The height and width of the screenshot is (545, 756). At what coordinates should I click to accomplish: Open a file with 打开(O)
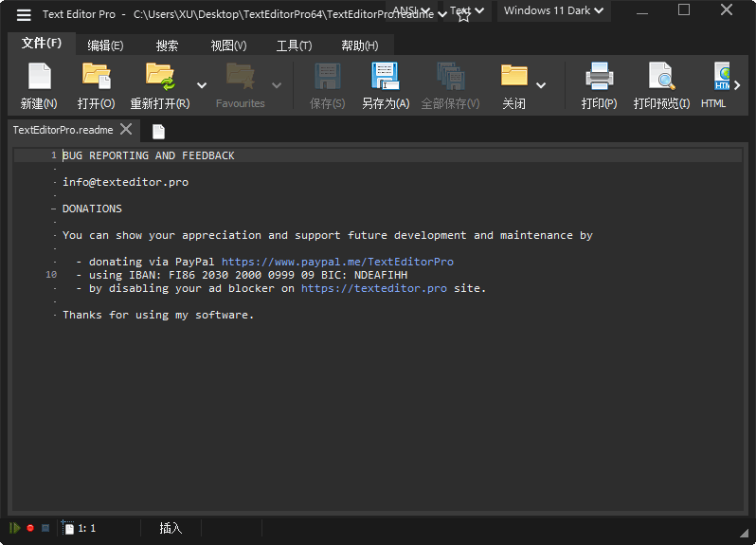96,86
